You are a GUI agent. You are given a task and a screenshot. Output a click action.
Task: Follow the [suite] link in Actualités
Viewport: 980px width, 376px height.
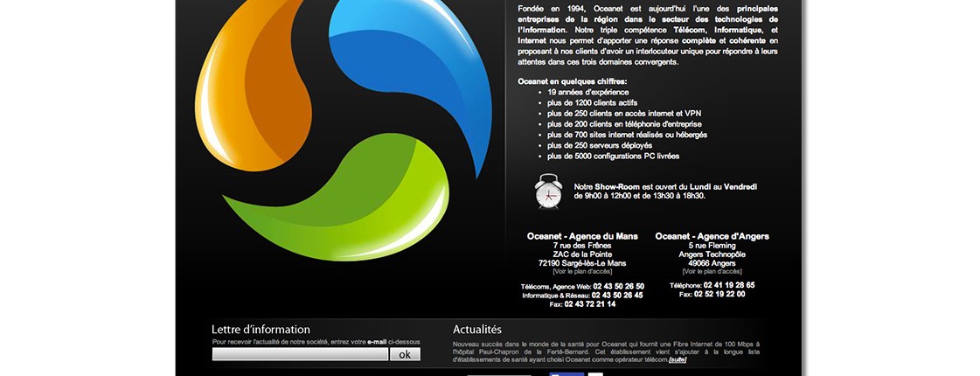tap(678, 359)
